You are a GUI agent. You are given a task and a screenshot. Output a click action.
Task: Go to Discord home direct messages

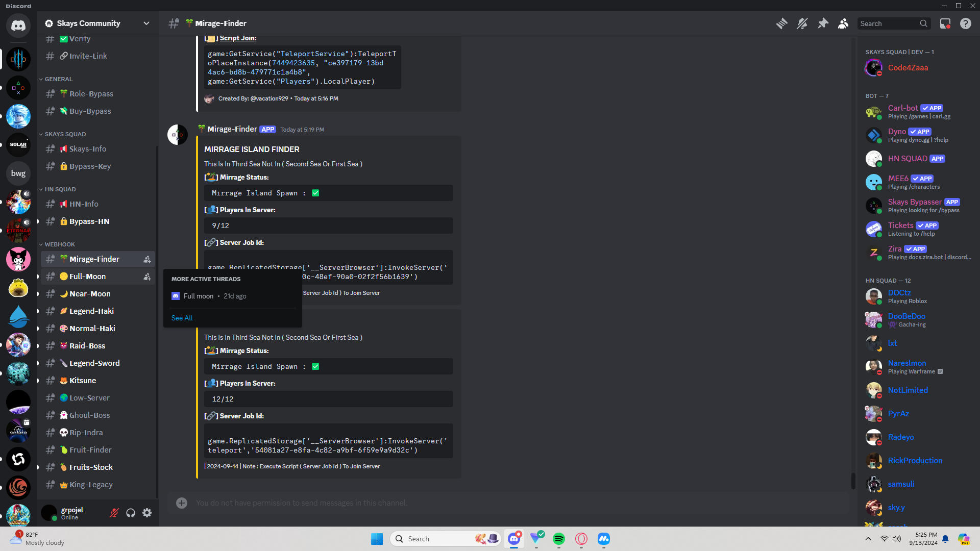tap(18, 26)
